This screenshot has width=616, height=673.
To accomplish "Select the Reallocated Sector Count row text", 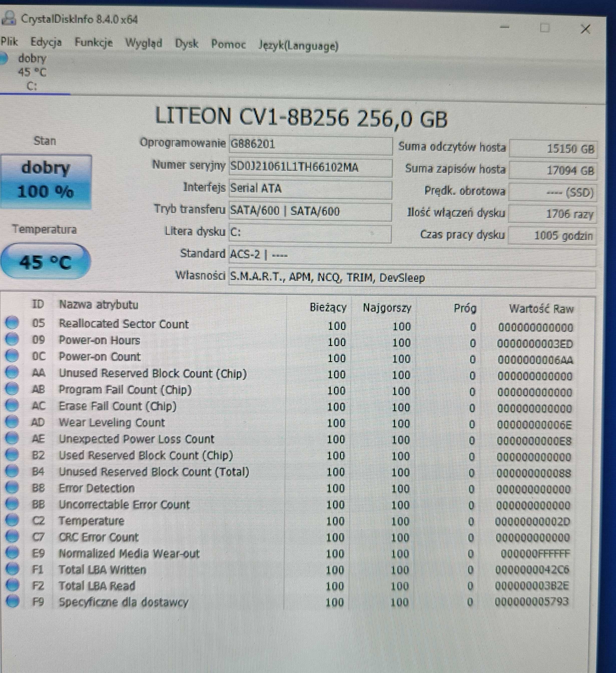I will [x=124, y=324].
